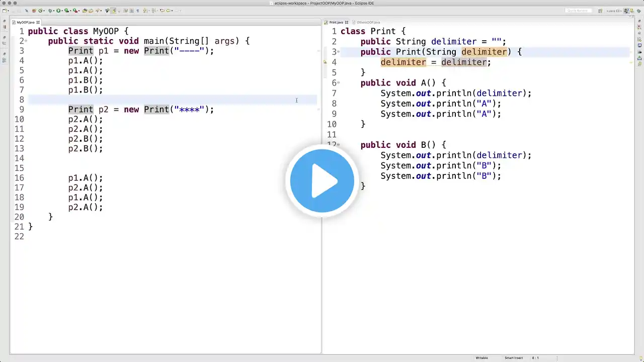Viewport: 644px width, 362px height.
Task: Click the Search flashlight toolbar icon
Action: tap(97, 11)
